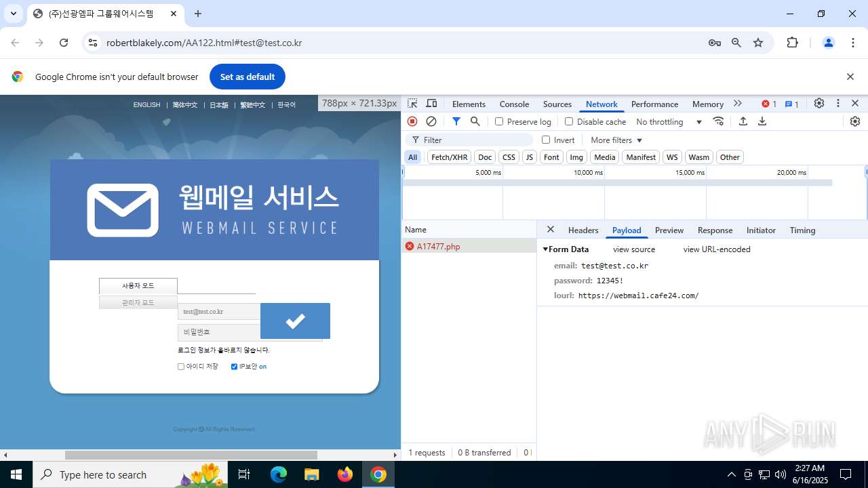
Task: Open the Timing tab
Action: point(802,230)
